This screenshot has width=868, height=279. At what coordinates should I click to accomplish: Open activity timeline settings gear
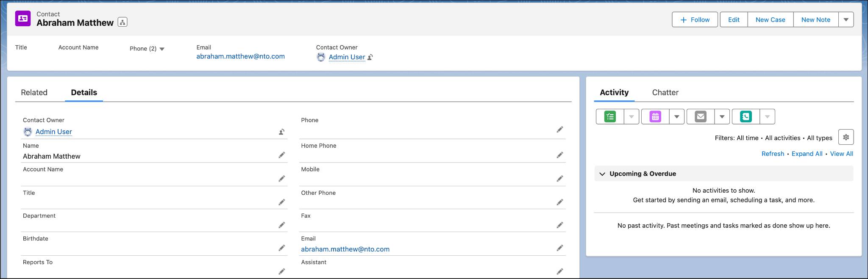(x=846, y=137)
